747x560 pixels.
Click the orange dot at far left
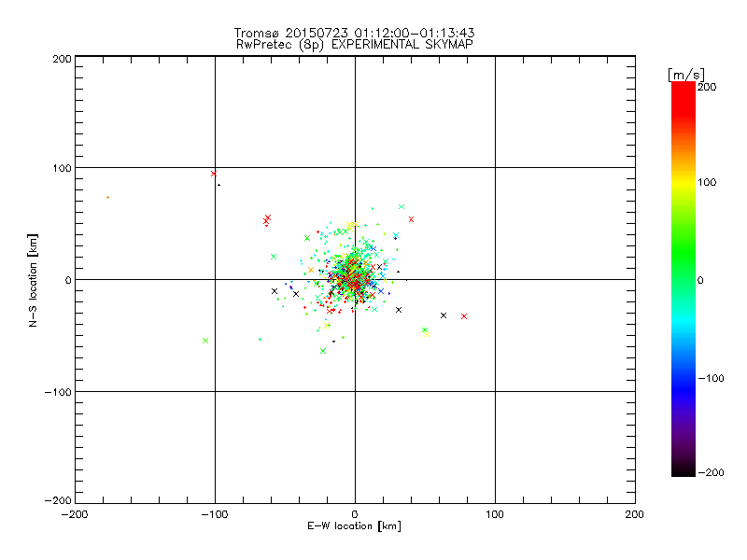tap(107, 197)
